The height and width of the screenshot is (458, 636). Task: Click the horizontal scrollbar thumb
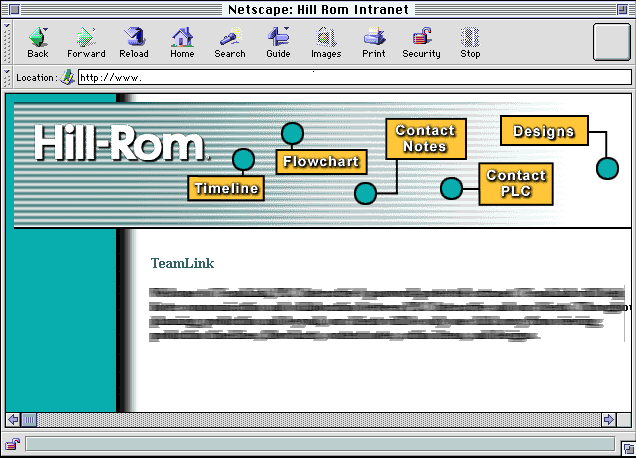coord(29,419)
